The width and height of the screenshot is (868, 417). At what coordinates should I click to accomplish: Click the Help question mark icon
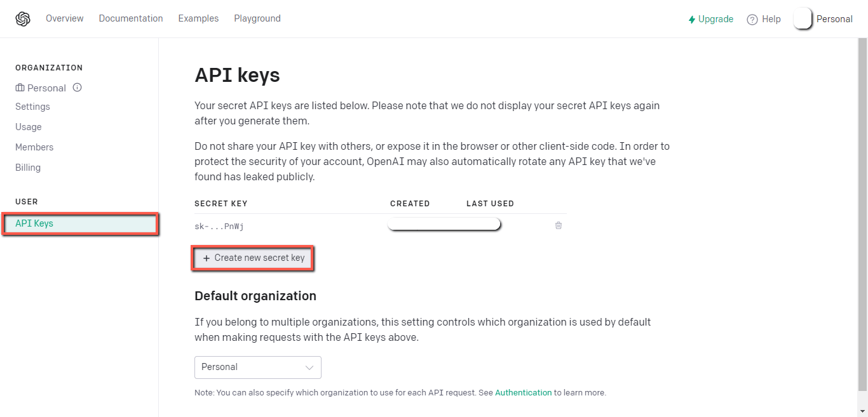tap(752, 19)
